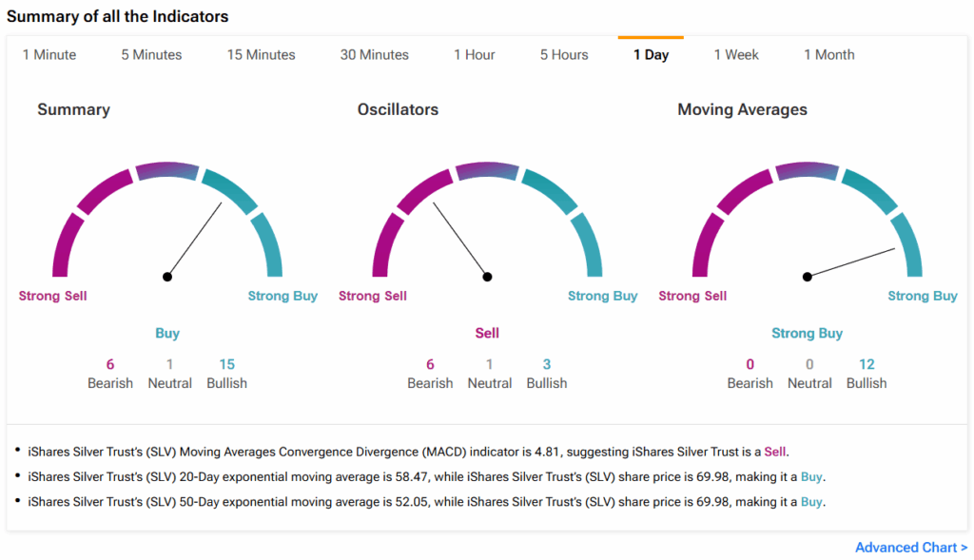
Task: Click the Summary Bullish count 15
Action: click(x=226, y=364)
